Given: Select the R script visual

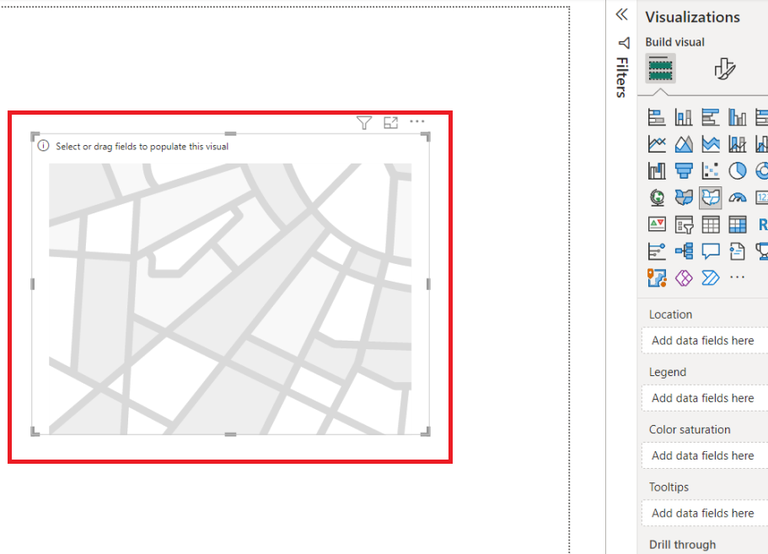Looking at the screenshot, I should (762, 224).
